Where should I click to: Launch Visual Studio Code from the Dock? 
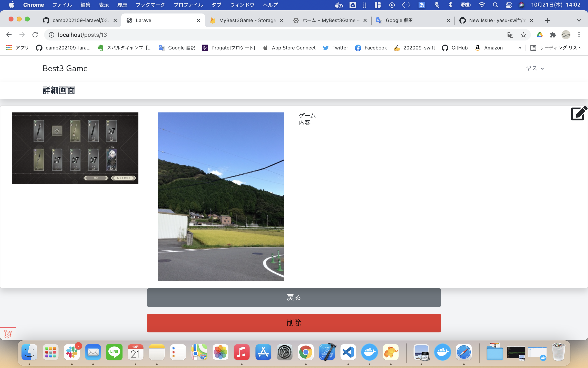[x=348, y=352]
